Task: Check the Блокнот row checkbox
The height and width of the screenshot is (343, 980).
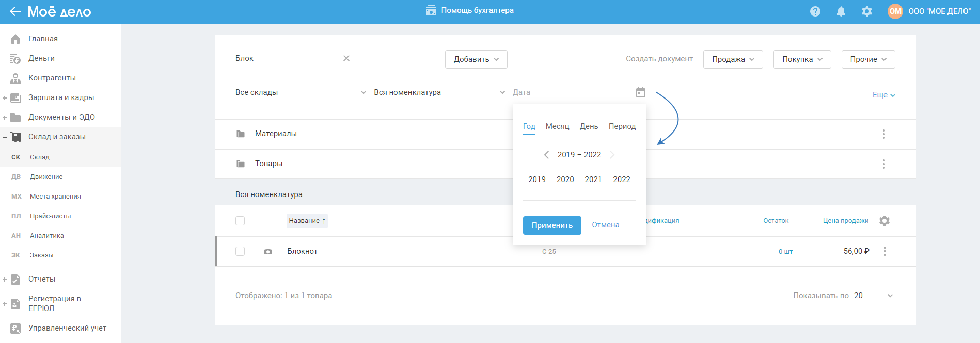Action: pyautogui.click(x=240, y=251)
